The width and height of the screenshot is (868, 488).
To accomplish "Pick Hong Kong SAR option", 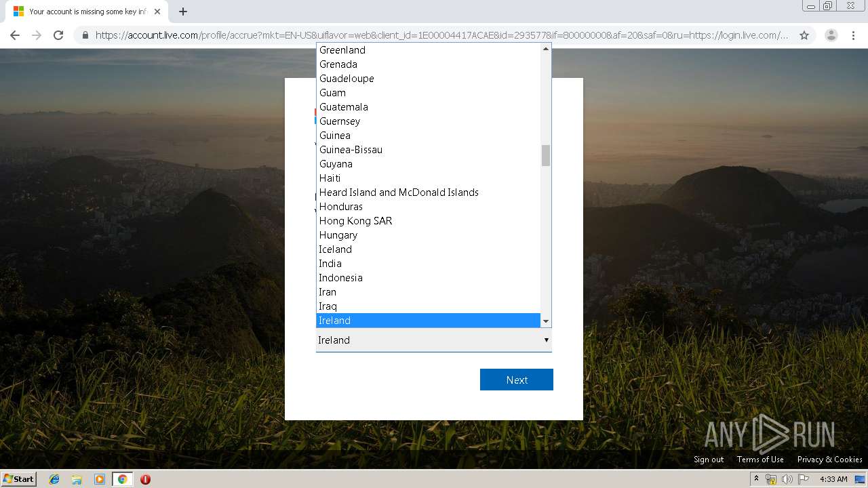I will coord(429,221).
